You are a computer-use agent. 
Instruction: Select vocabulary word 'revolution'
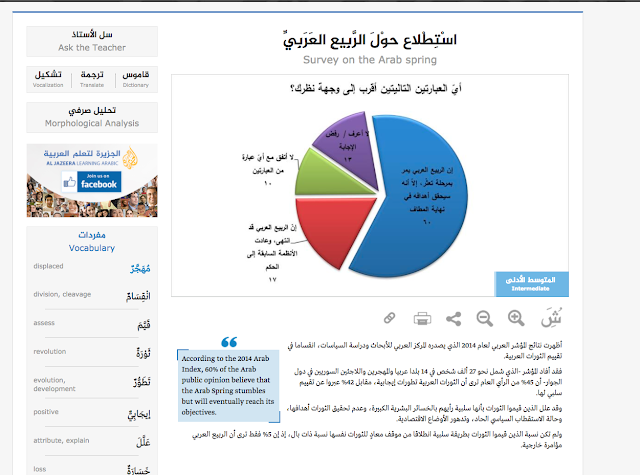click(x=49, y=351)
